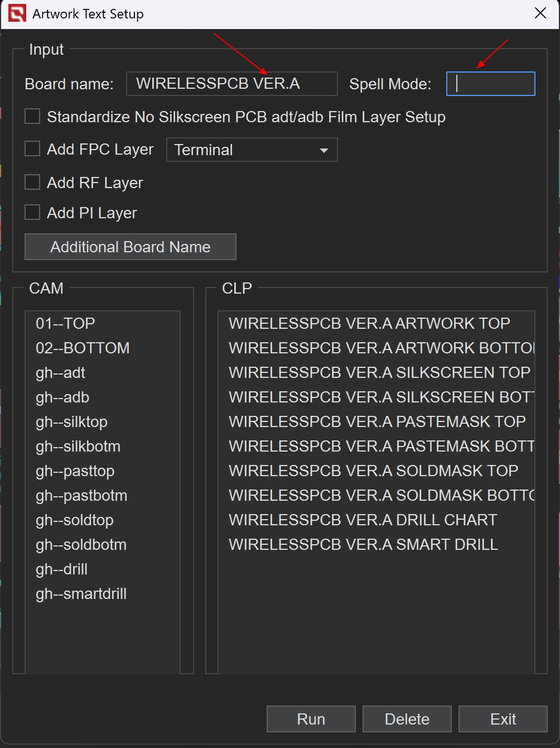Choose gh--silktop in the CAM list
Screen dimensions: 560x748
pyautogui.click(x=71, y=421)
